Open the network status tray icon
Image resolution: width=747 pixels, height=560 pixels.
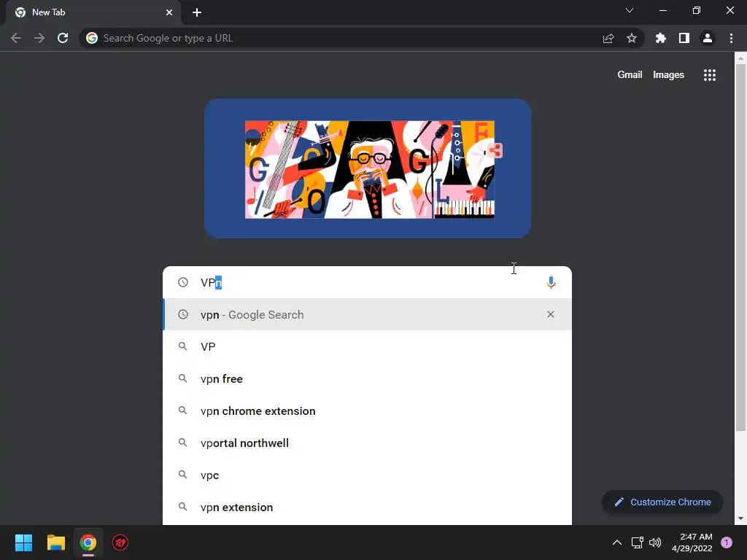point(637,542)
